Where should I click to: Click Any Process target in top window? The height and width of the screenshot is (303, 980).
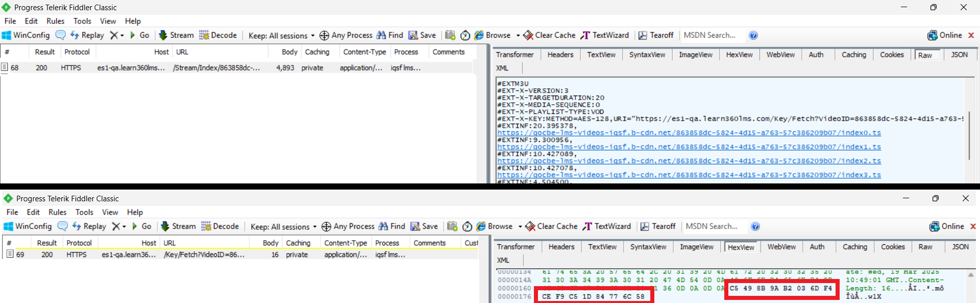coord(346,35)
